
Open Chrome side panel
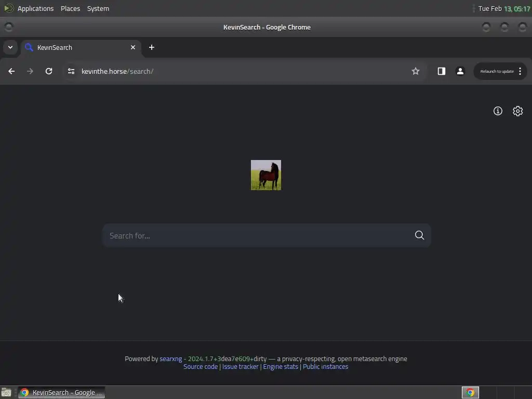tap(441, 71)
